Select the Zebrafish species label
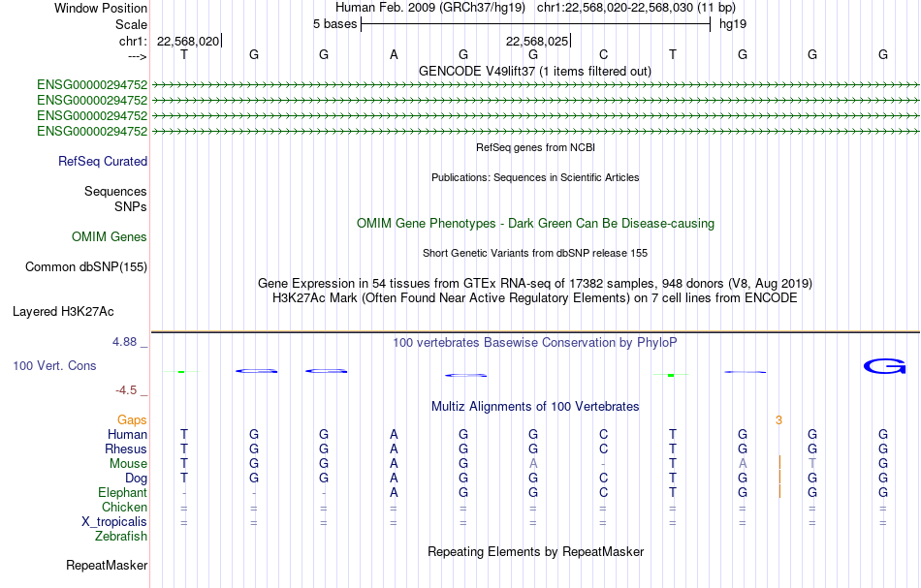Screen dimensions: 921x588 [x=121, y=537]
